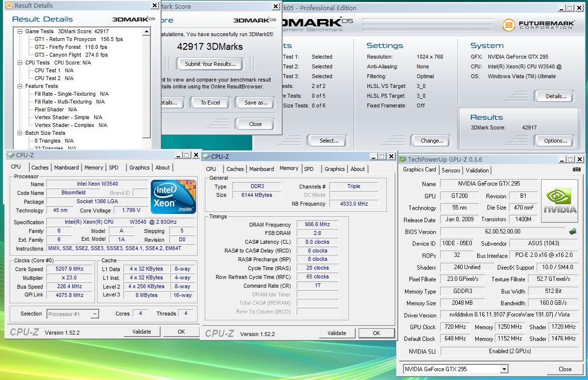This screenshot has width=588, height=380.
Task: Click the GPU-Z Close button
Action: point(565,369)
